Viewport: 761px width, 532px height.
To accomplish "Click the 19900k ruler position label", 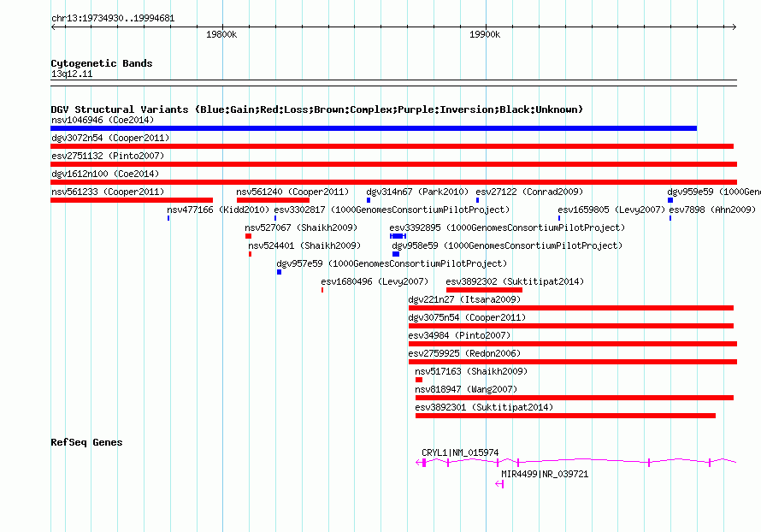I will (484, 34).
